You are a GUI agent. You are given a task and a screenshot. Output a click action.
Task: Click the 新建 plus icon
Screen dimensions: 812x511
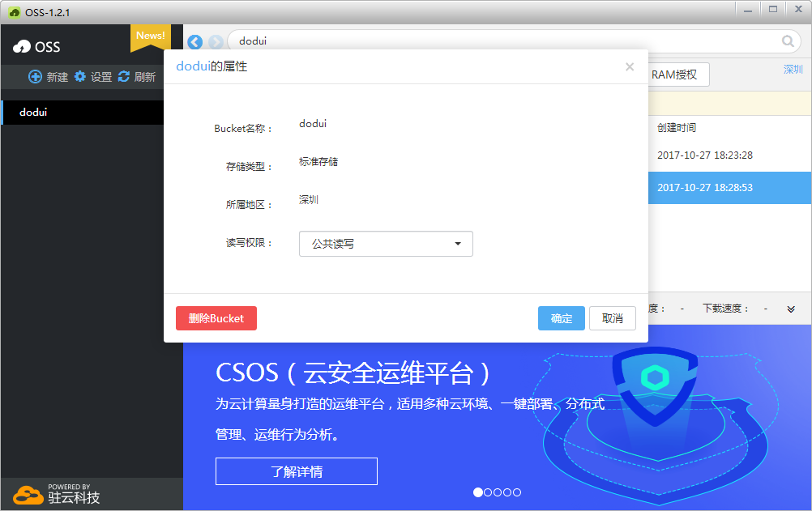pyautogui.click(x=35, y=77)
